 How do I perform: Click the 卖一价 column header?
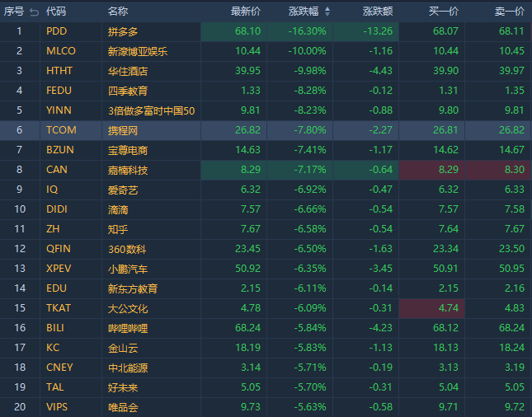509,12
